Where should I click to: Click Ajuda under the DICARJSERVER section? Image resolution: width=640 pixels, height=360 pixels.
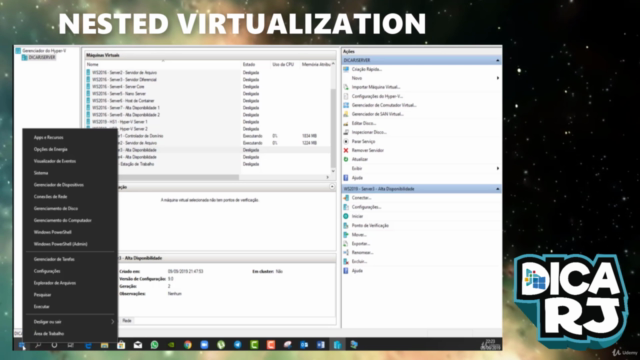point(357,178)
